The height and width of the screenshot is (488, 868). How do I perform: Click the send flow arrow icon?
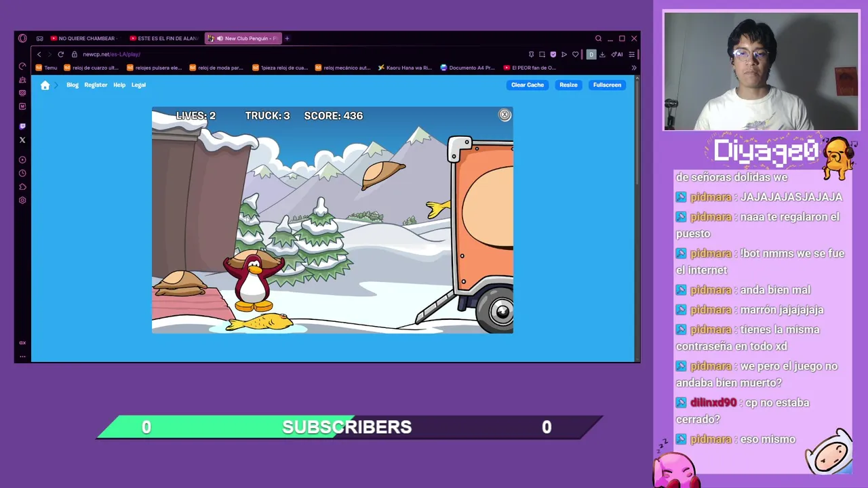click(x=564, y=54)
